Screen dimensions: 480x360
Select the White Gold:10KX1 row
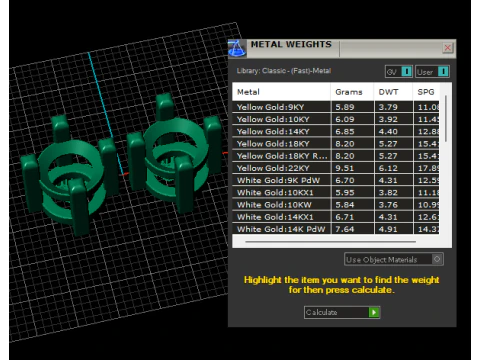(336, 192)
